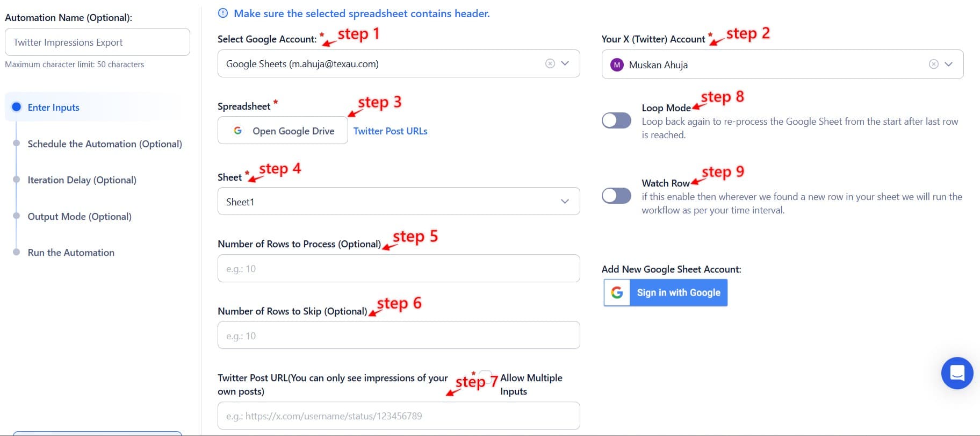The width and height of the screenshot is (980, 436).
Task: Open the chat support bubble icon
Action: (957, 373)
